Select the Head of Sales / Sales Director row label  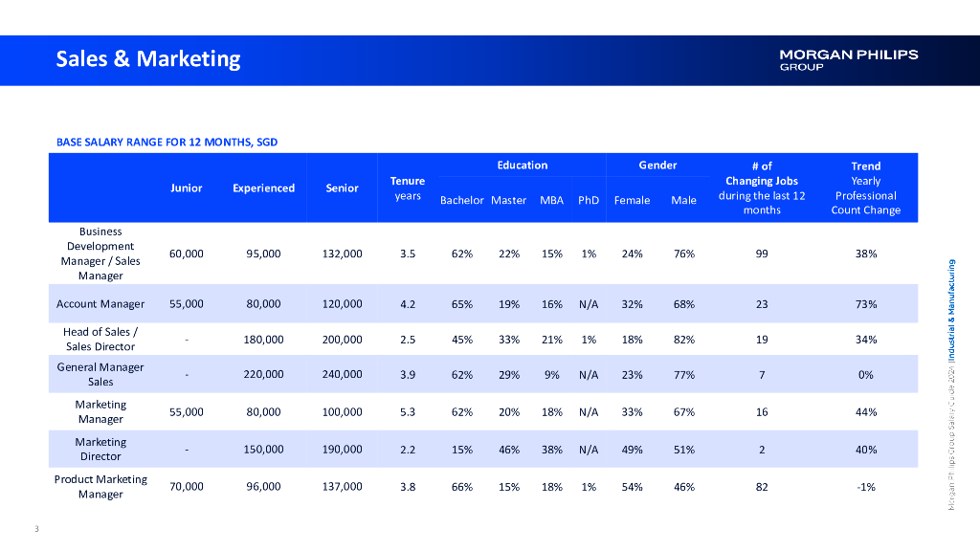tap(100, 340)
